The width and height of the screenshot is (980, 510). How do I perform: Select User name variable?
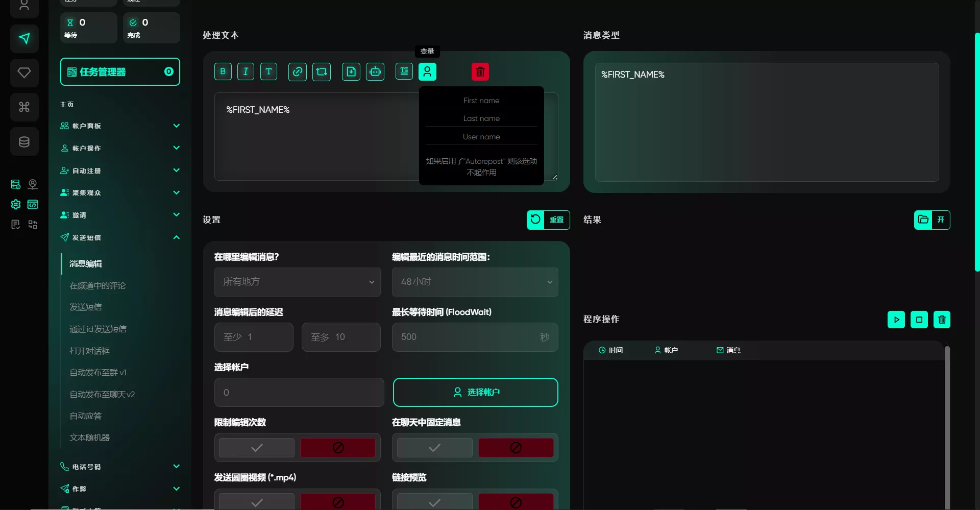[x=481, y=137]
